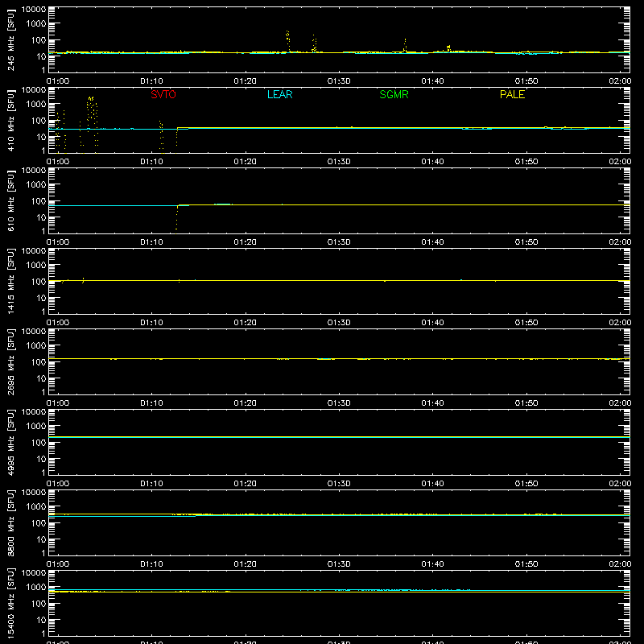The height and width of the screenshot is (644, 644).
Task: Select the "1415 MHz [SFU]" axis title
Action: [10, 281]
